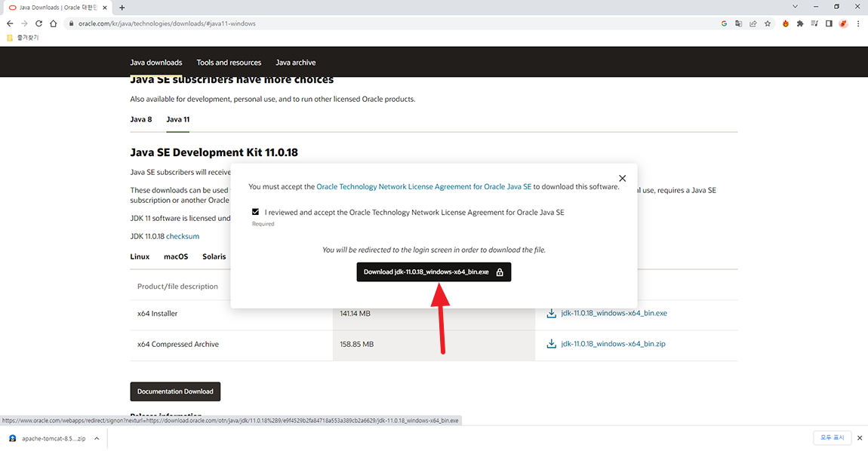
Task: Click the x64 Installer row label
Action: point(157,314)
